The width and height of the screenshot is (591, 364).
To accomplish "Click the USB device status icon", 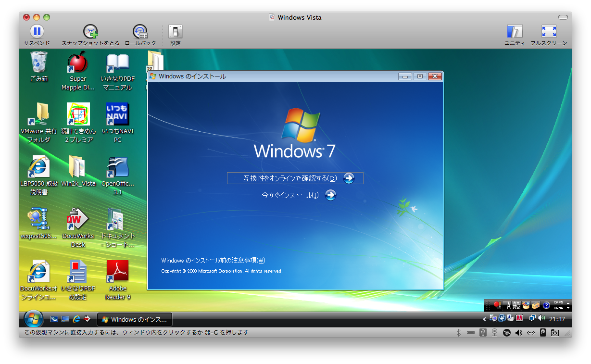I will point(483,332).
